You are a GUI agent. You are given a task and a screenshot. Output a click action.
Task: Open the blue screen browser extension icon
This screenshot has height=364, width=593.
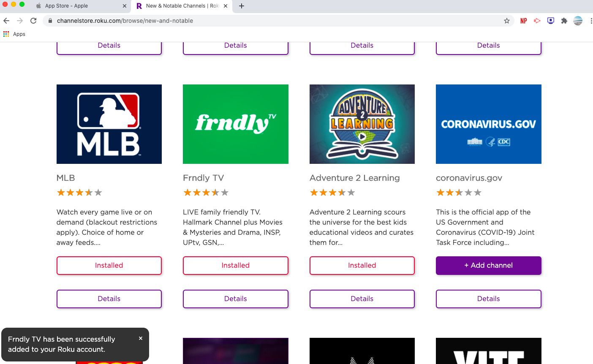(x=551, y=21)
